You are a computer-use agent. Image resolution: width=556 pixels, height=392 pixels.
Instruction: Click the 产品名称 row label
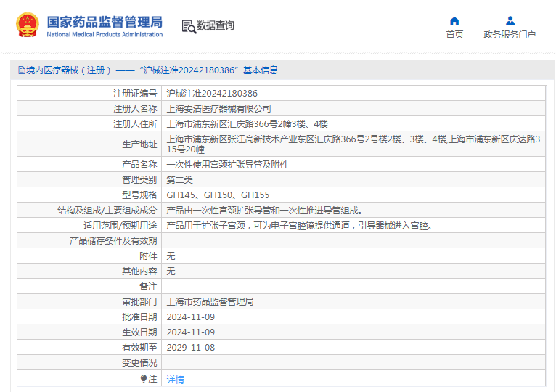click(x=139, y=165)
